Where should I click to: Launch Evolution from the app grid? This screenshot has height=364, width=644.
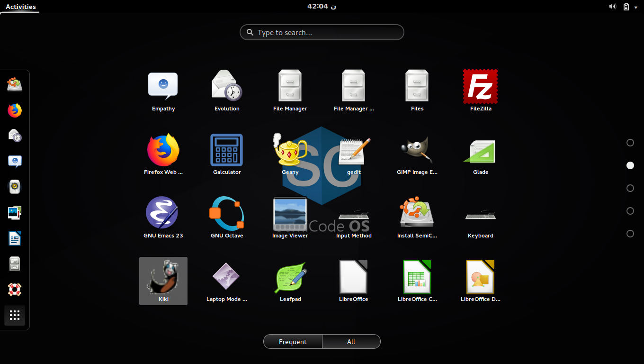click(x=227, y=91)
